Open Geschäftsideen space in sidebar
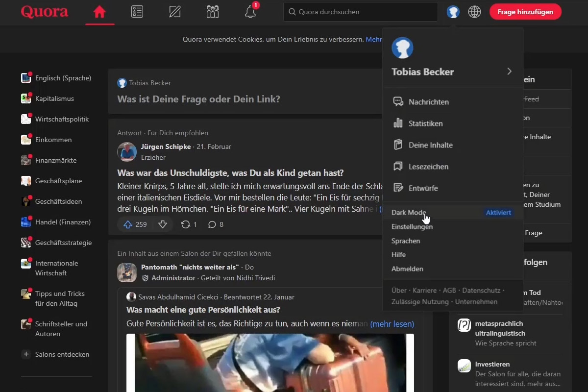Image resolution: width=588 pixels, height=392 pixels. (x=51, y=201)
